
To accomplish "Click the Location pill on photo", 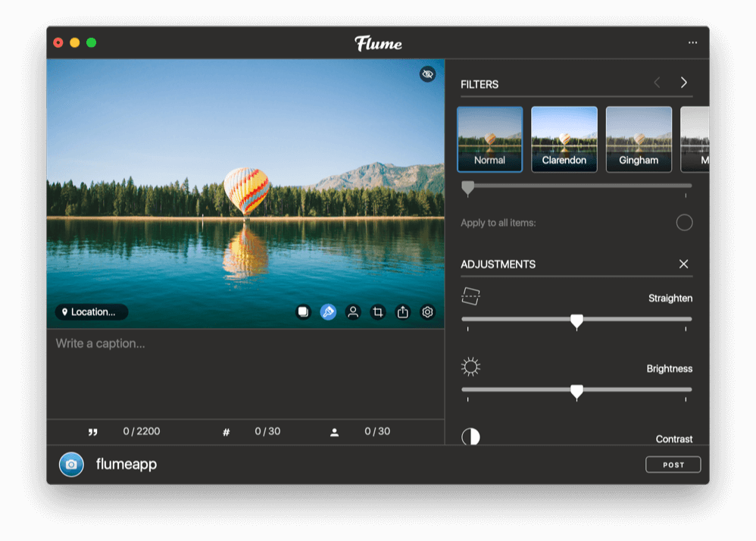I will click(92, 312).
